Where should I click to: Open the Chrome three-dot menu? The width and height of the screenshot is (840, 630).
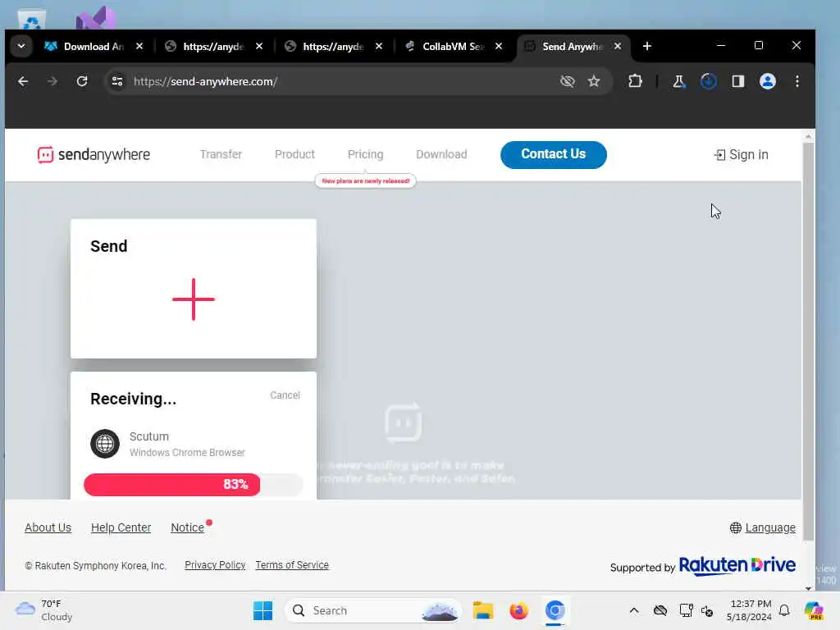(797, 81)
